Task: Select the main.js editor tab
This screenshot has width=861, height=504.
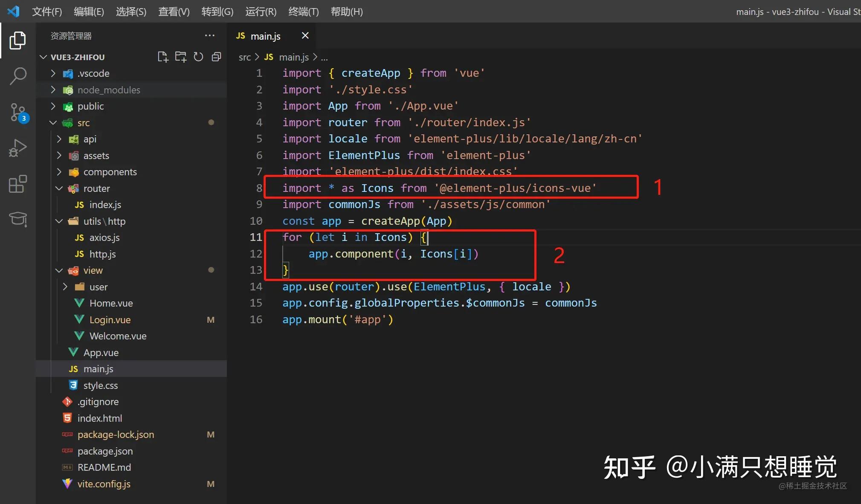Action: tap(271, 36)
